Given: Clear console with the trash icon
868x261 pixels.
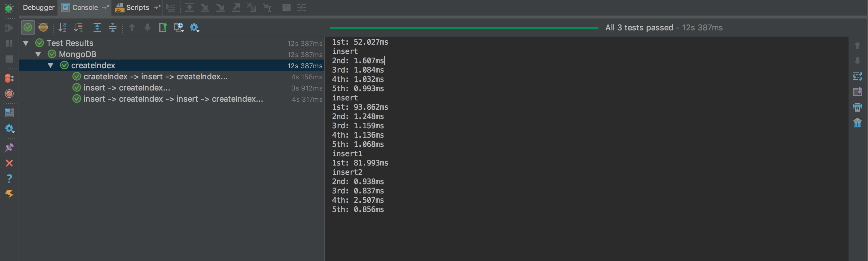Looking at the screenshot, I should click(x=857, y=123).
